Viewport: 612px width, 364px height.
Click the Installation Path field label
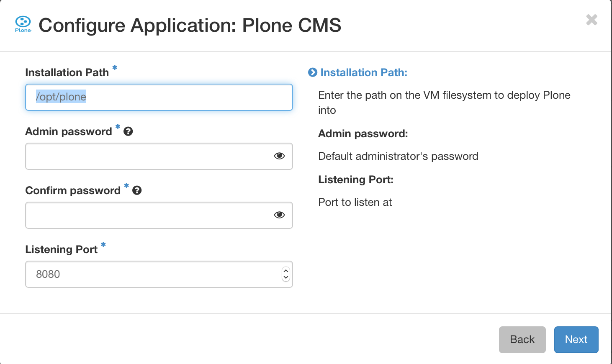point(67,72)
